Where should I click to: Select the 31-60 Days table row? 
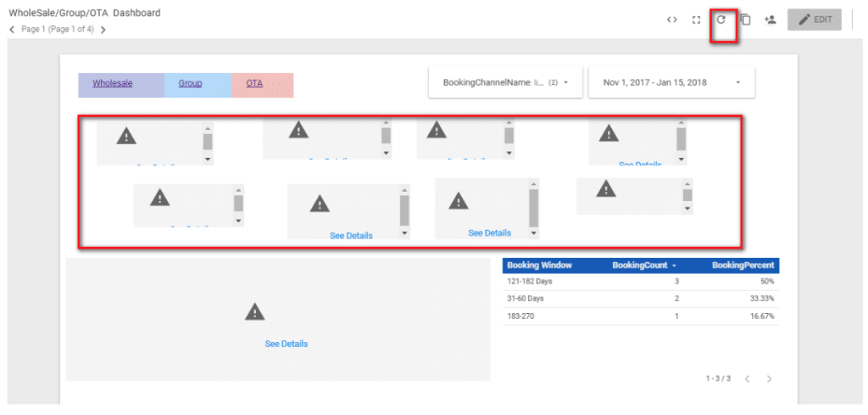(x=641, y=299)
